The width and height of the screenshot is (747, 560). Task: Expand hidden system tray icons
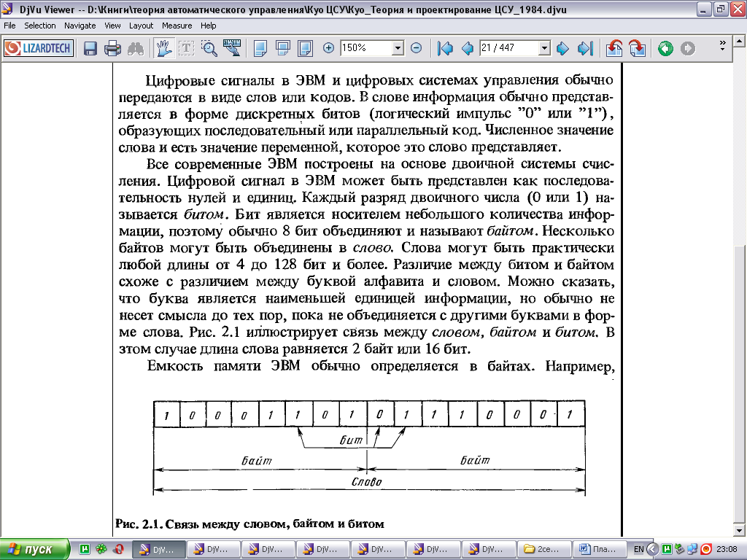tap(653, 549)
